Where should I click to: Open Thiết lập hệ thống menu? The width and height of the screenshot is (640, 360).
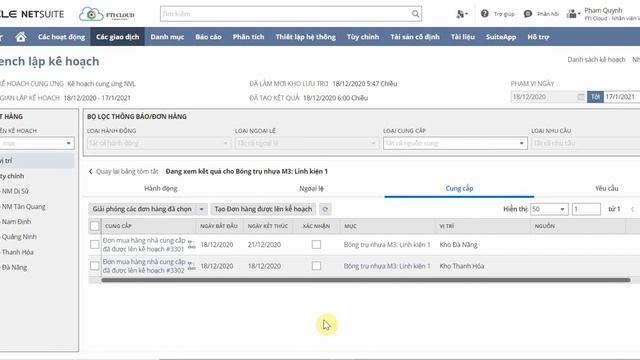pyautogui.click(x=305, y=37)
